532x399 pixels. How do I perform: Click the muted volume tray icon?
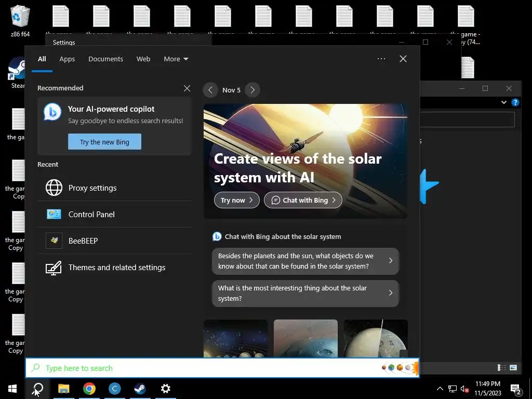click(464, 389)
